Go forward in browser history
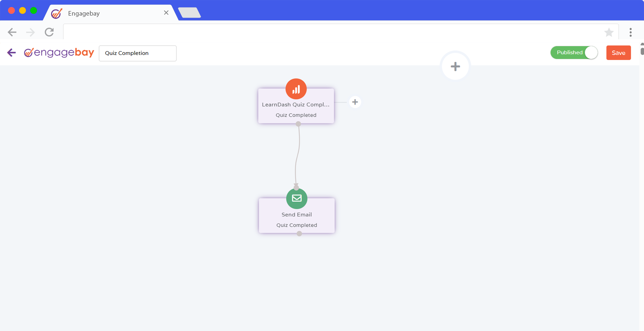644x331 pixels. tap(30, 32)
